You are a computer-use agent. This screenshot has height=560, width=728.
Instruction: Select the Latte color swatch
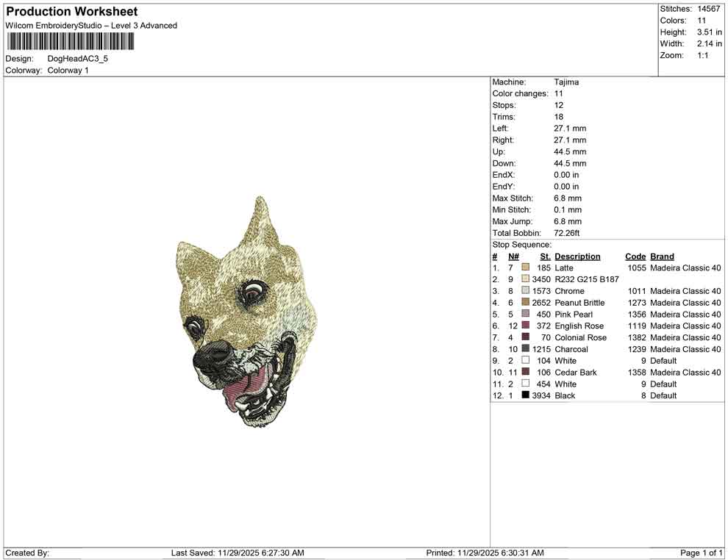(525, 268)
